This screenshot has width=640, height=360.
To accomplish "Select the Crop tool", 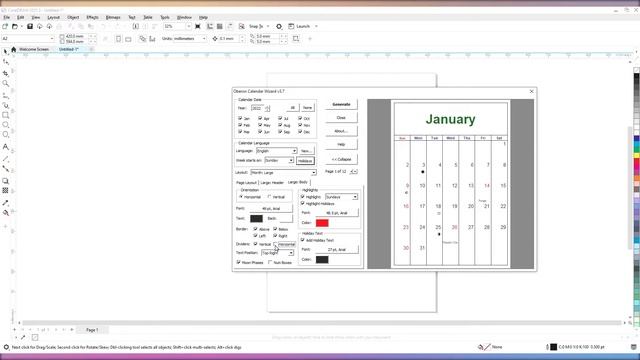I will [x=5, y=73].
